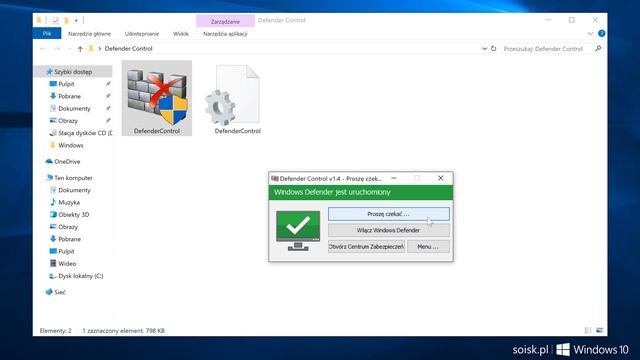Click the Włącz Windows Defender button
The height and width of the screenshot is (360, 640).
click(389, 230)
